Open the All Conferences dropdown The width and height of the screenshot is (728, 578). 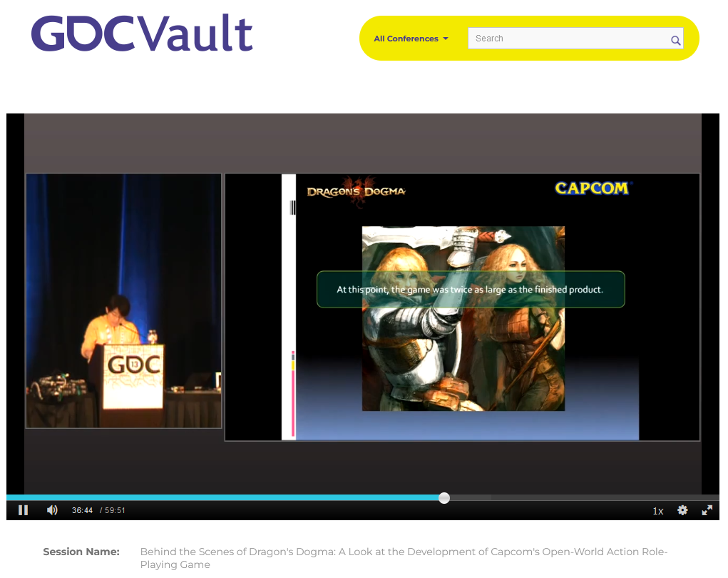tap(411, 39)
